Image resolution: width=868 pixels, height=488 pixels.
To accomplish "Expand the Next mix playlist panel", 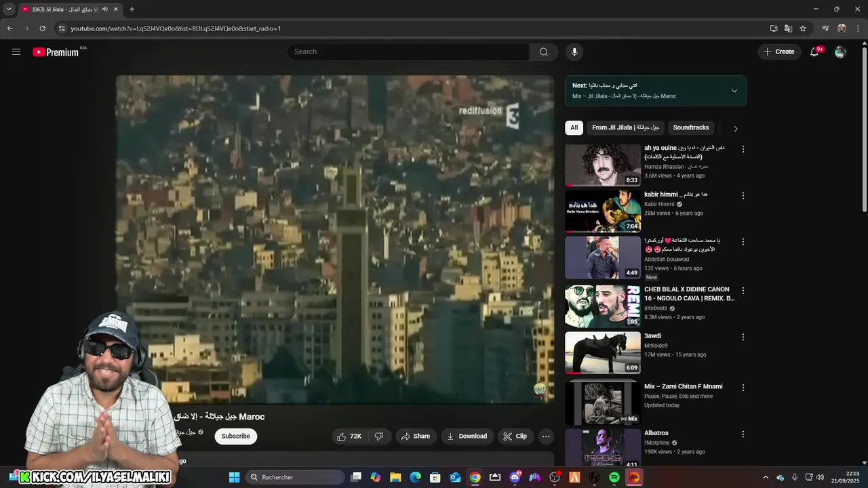I will coord(734,91).
